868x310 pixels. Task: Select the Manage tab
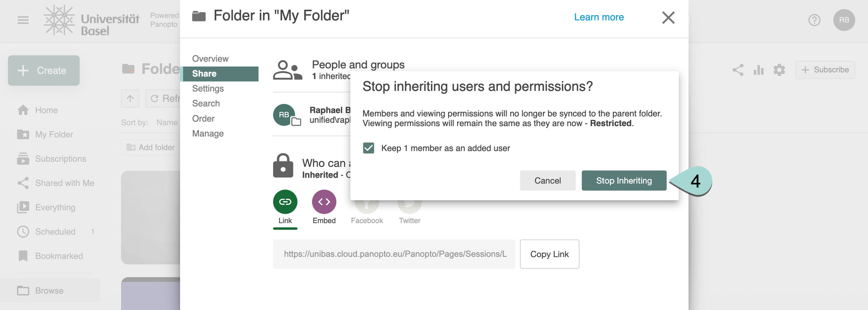click(x=208, y=133)
